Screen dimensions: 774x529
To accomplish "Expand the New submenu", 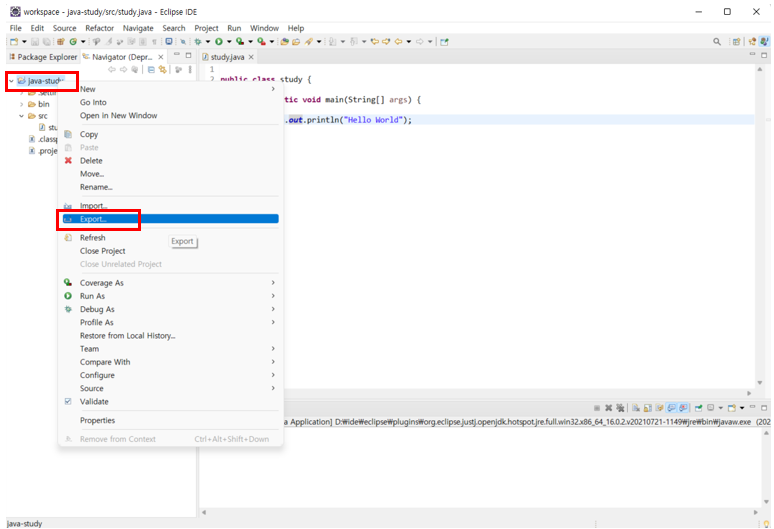I will click(x=273, y=89).
